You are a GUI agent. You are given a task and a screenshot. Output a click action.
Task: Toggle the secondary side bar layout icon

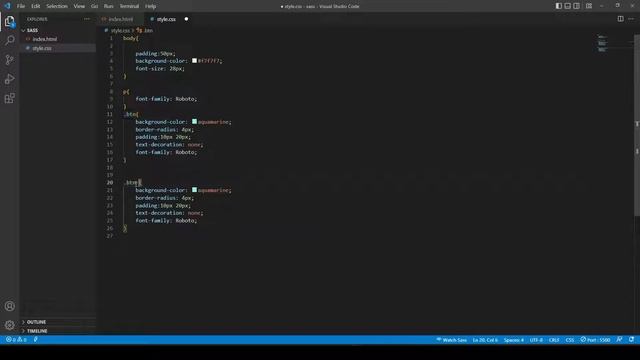coord(576,6)
